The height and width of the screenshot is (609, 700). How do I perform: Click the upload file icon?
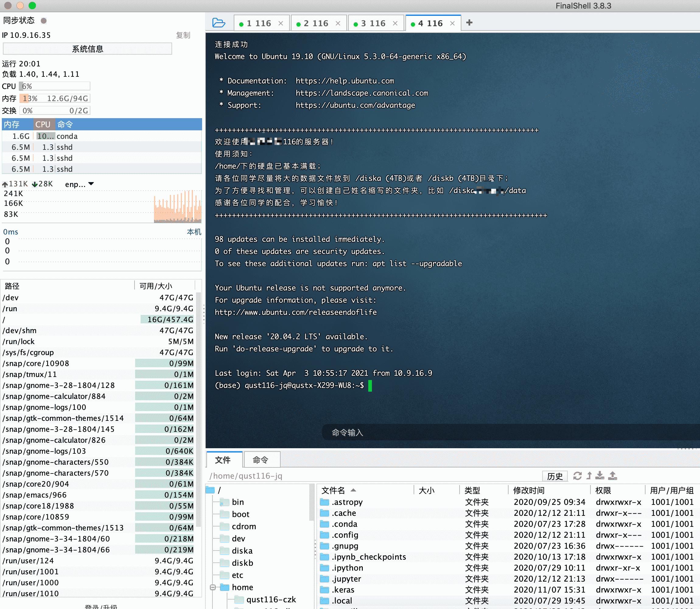(x=613, y=476)
